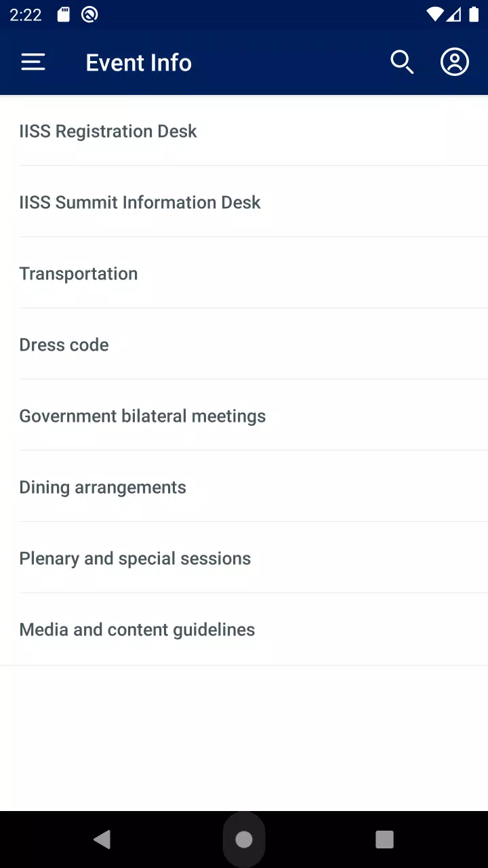Tap the Event Info title
This screenshot has width=488, height=868.
pos(139,62)
